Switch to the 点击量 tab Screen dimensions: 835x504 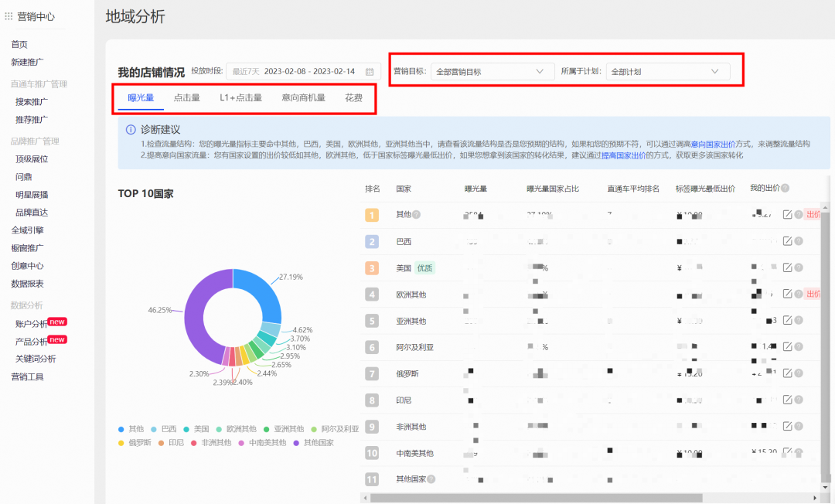(x=187, y=98)
